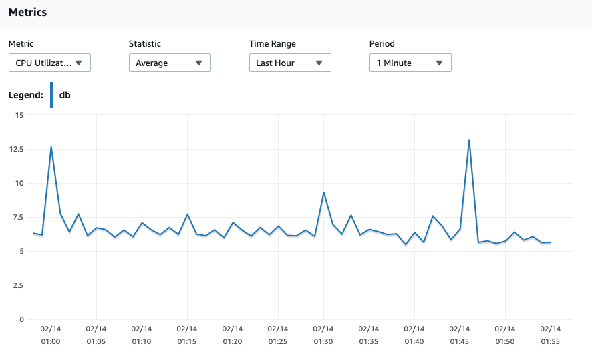Click the 01:00 peak data point on the chart
This screenshot has height=364, width=592.
point(51,147)
